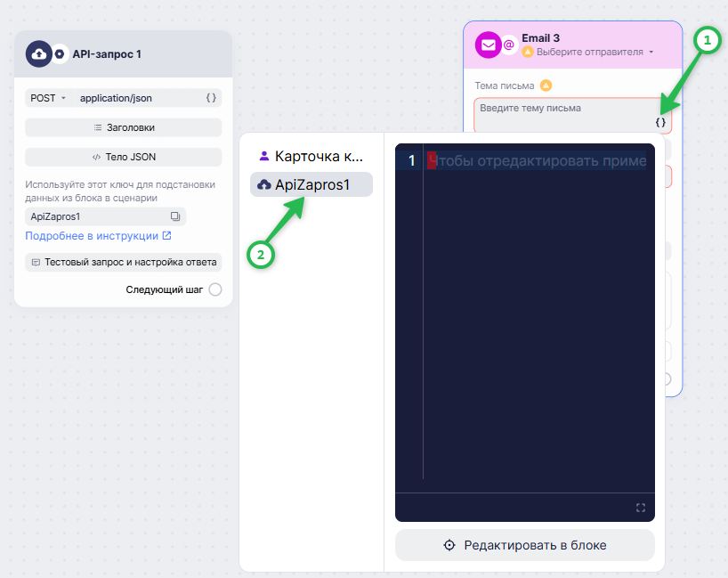The width and height of the screenshot is (728, 578).
Task: Open the POST method dropdown
Action: (48, 98)
